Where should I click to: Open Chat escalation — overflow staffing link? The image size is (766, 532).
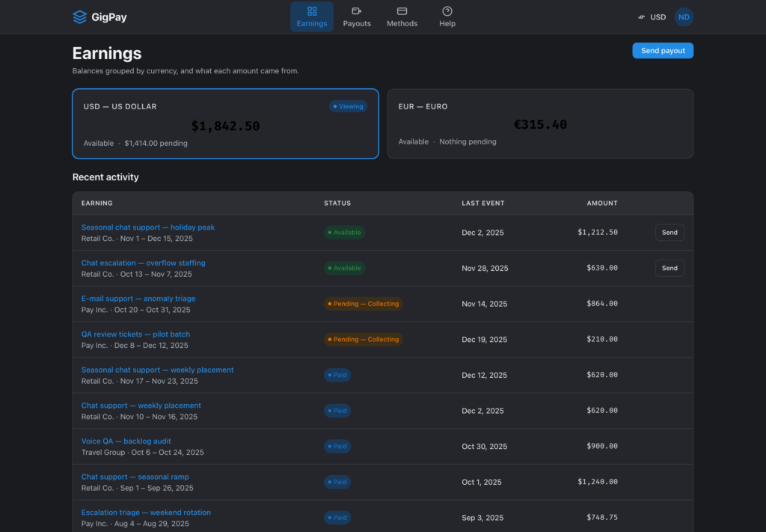click(x=143, y=263)
